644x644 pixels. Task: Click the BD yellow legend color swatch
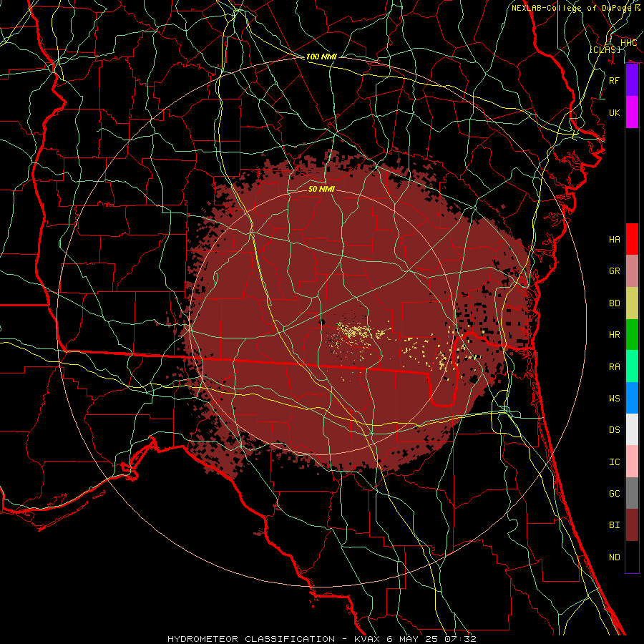[x=632, y=303]
